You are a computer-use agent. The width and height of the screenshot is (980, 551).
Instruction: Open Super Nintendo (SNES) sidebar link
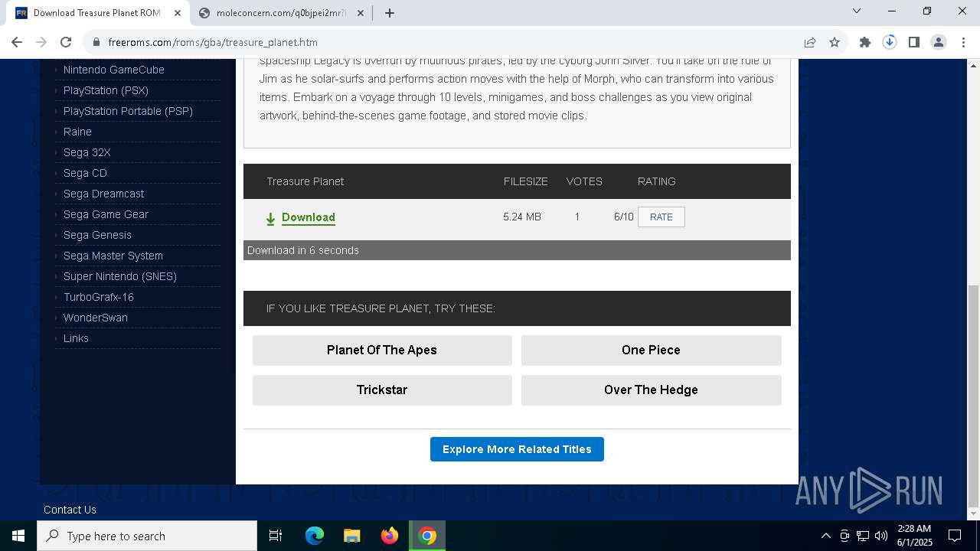coord(120,276)
